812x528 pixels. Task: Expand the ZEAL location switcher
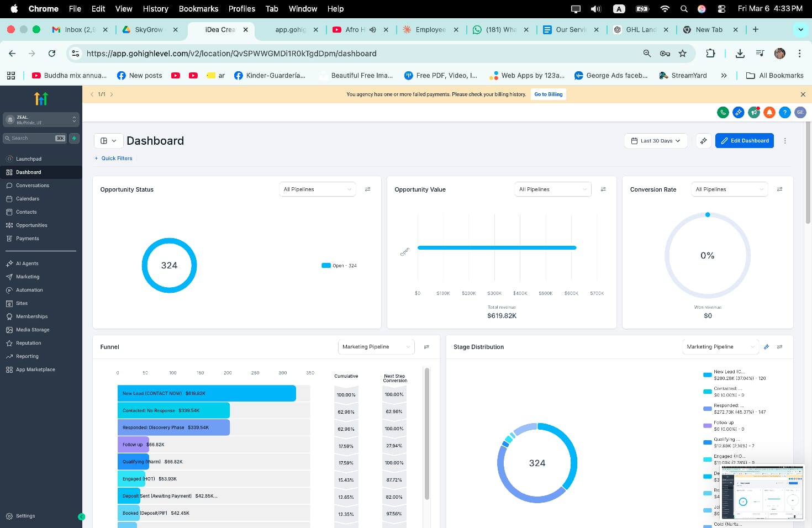tap(41, 119)
